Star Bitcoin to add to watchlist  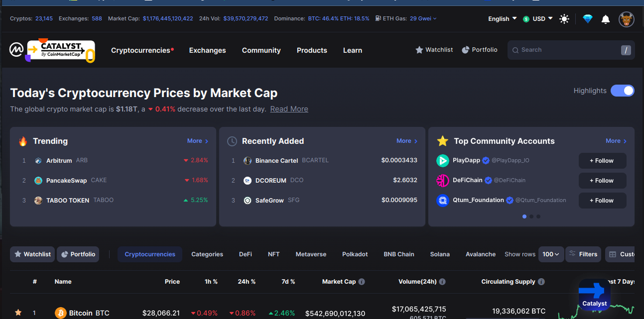pos(18,313)
